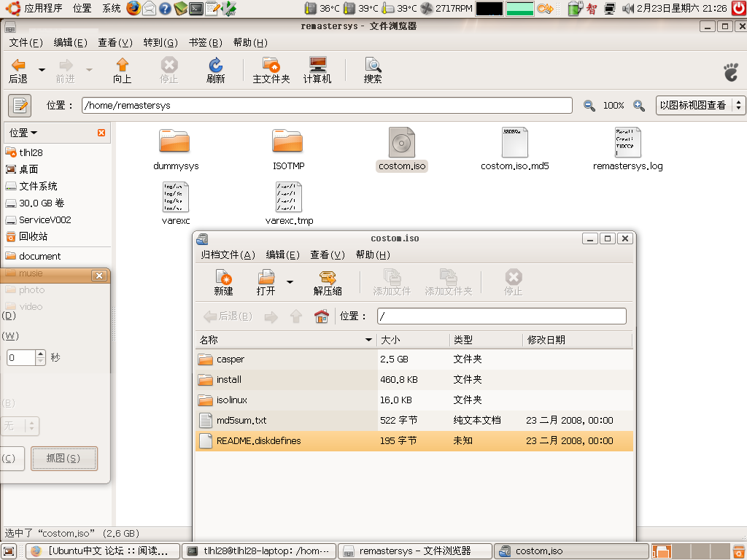Switch to Ubuntu中文 论坛 Firefox taskbar button
Image resolution: width=747 pixels, height=560 pixels.
(103, 551)
